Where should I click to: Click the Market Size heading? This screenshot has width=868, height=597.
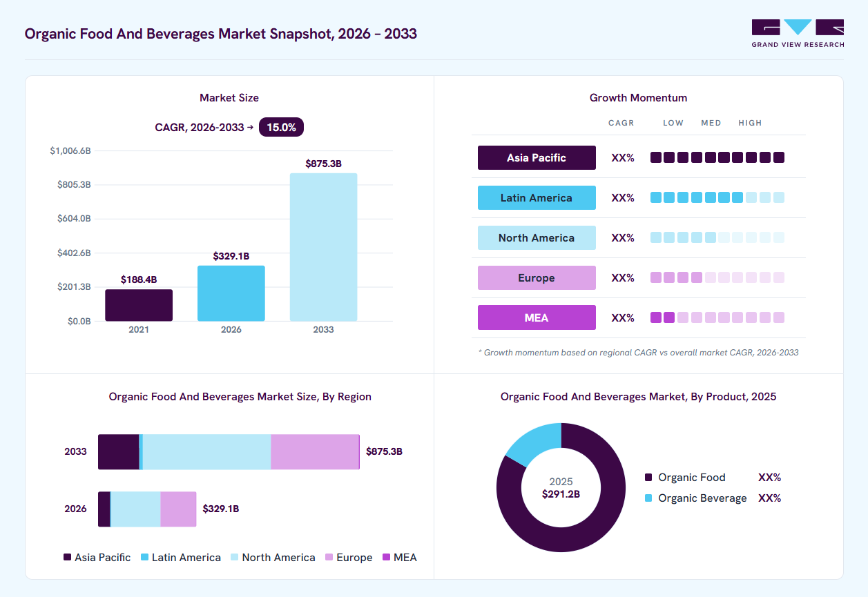tap(229, 98)
